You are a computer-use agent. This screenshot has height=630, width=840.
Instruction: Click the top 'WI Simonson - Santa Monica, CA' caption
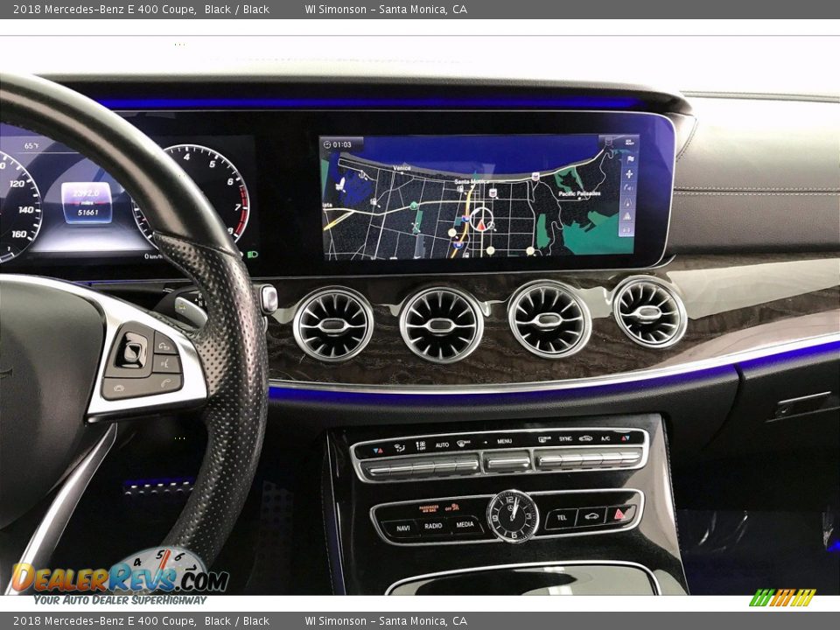tap(386, 9)
